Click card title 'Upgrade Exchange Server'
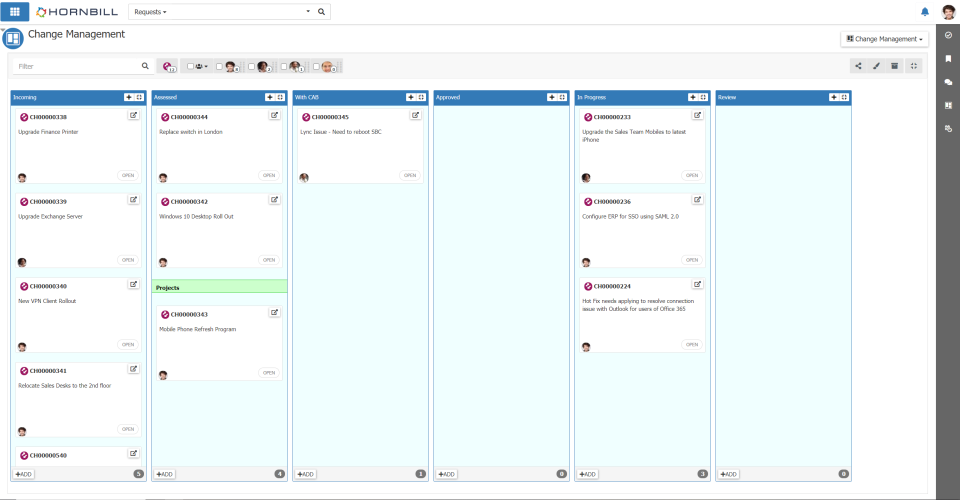The width and height of the screenshot is (960, 500). coord(50,217)
